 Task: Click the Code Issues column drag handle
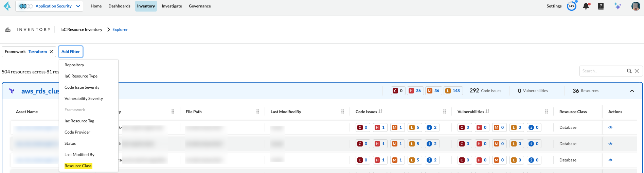pyautogui.click(x=445, y=111)
